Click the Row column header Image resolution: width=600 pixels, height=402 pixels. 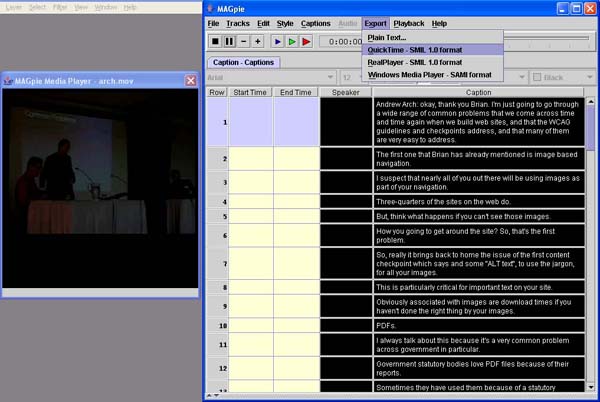[217, 92]
